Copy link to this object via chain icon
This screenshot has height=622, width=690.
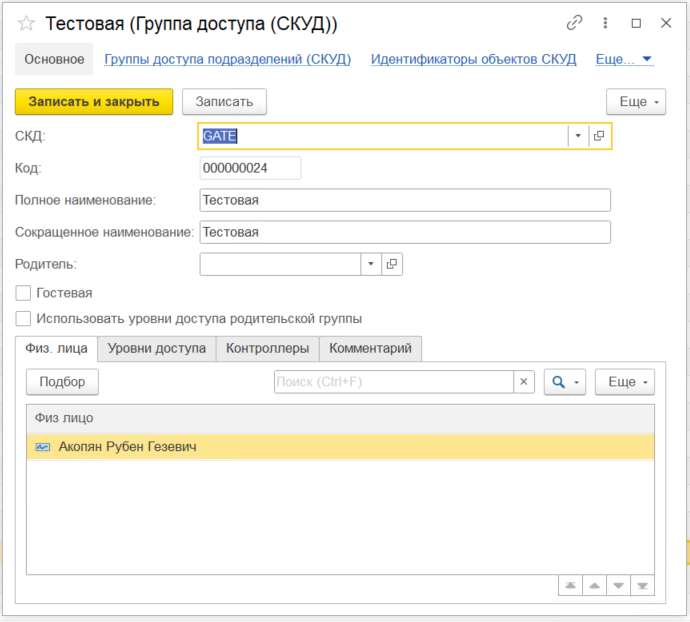(574, 23)
